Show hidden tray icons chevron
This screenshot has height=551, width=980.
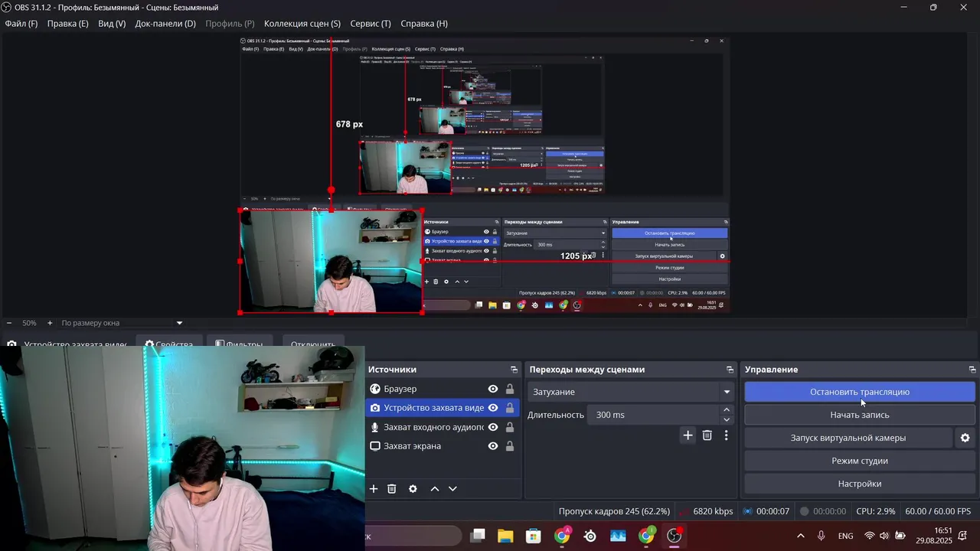click(x=801, y=536)
